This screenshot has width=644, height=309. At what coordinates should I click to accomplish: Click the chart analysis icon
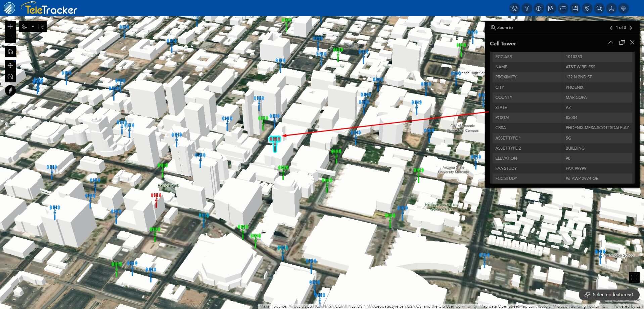(551, 8)
